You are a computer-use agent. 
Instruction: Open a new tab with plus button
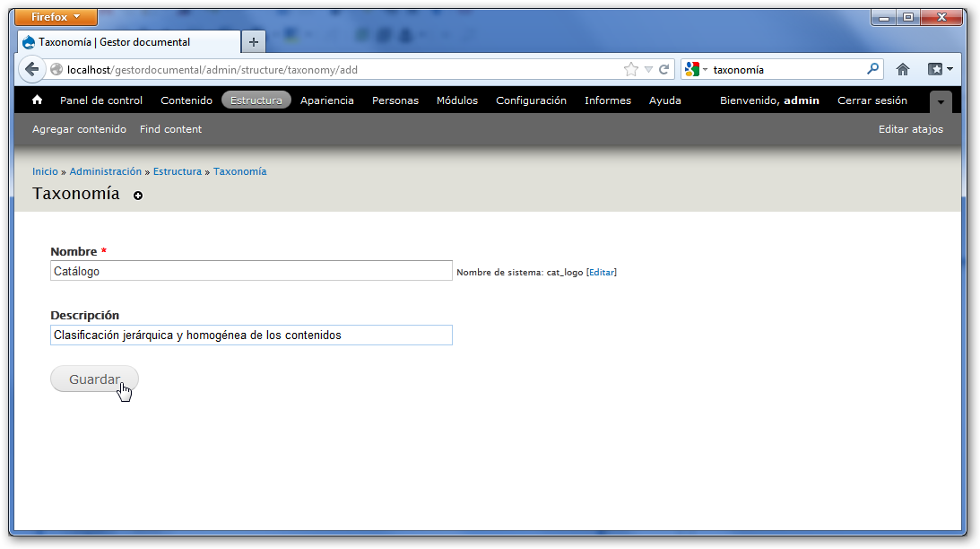click(254, 42)
